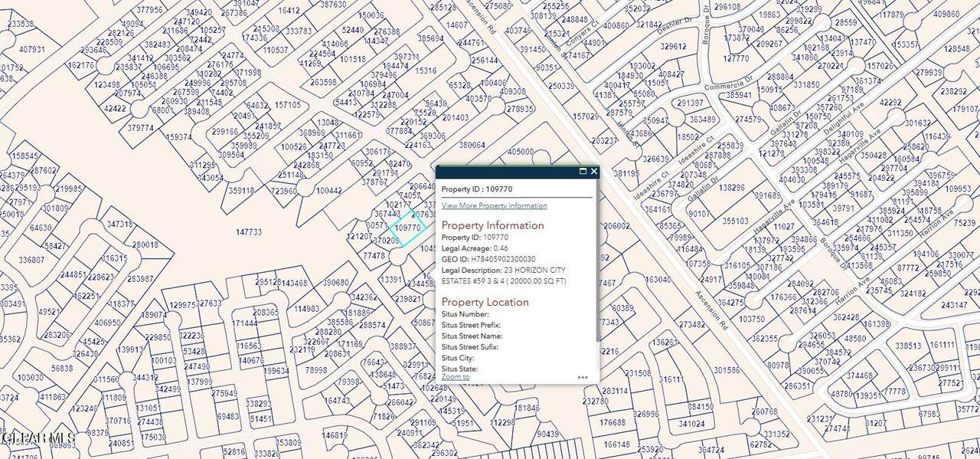Close the Property ID popup
Image resolution: width=980 pixels, height=459 pixels.
594,172
